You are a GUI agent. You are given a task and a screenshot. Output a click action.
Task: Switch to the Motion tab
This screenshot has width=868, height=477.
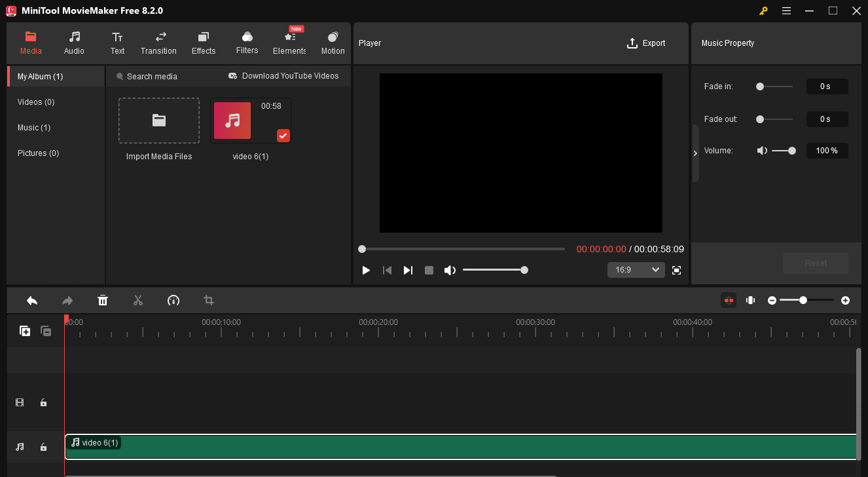[x=333, y=43]
